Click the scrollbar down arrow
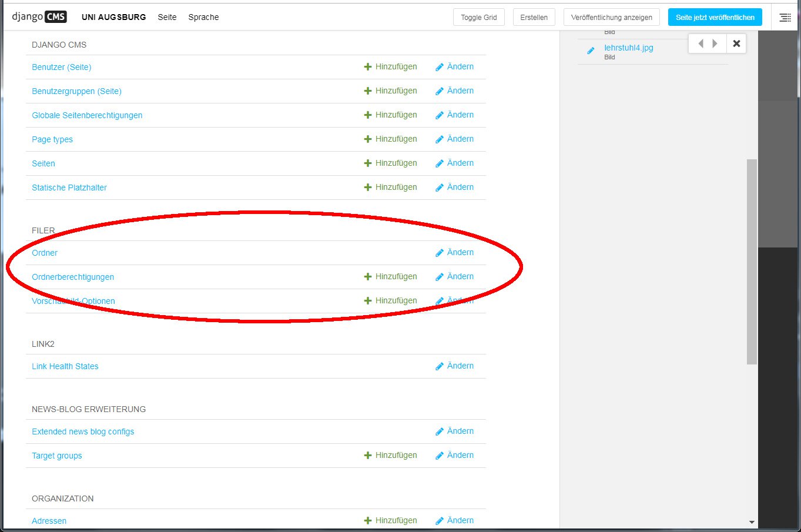Screen dimensions: 801x532 pos(752,522)
